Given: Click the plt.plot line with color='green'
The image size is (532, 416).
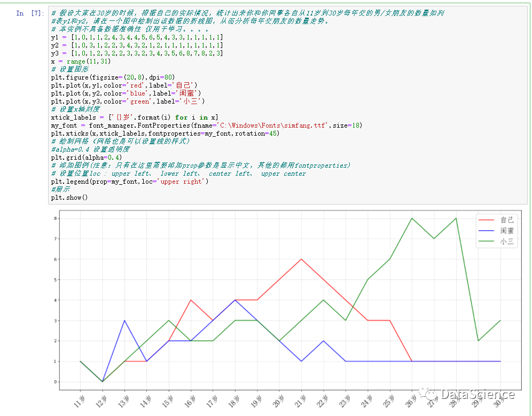Looking at the screenshot, I should [x=128, y=101].
